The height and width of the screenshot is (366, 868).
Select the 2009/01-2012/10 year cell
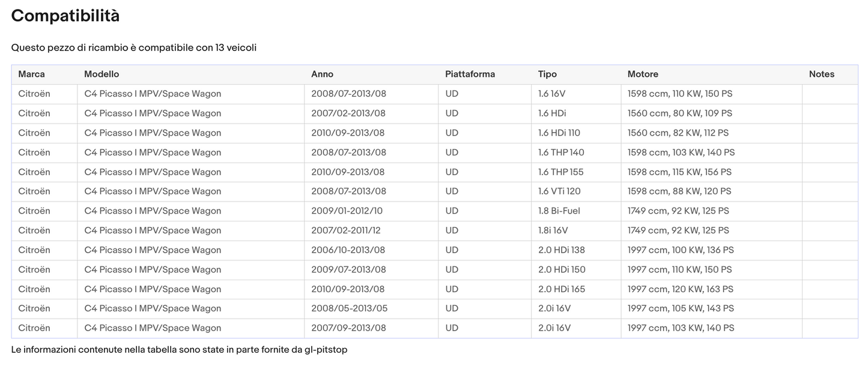(x=347, y=211)
